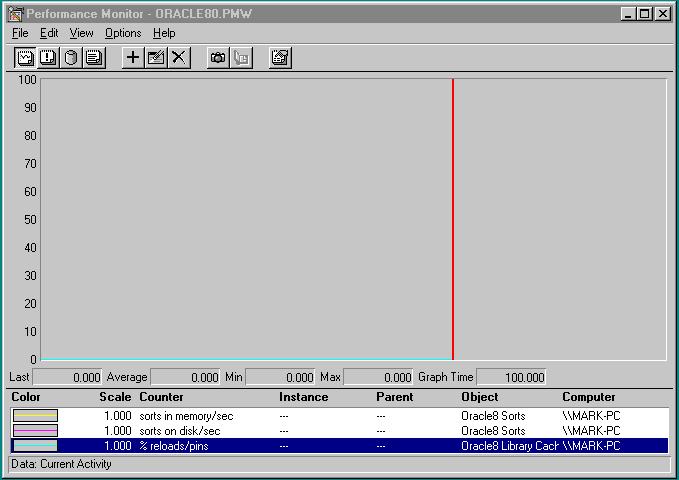Image resolution: width=679 pixels, height=480 pixels.
Task: Click the Average value field
Action: 185,377
